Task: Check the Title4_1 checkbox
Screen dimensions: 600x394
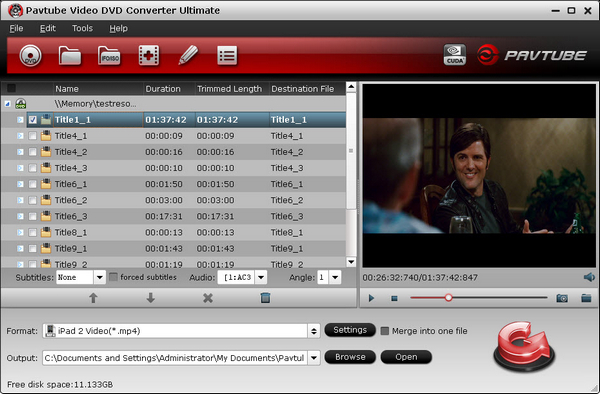Action: pyautogui.click(x=33, y=136)
